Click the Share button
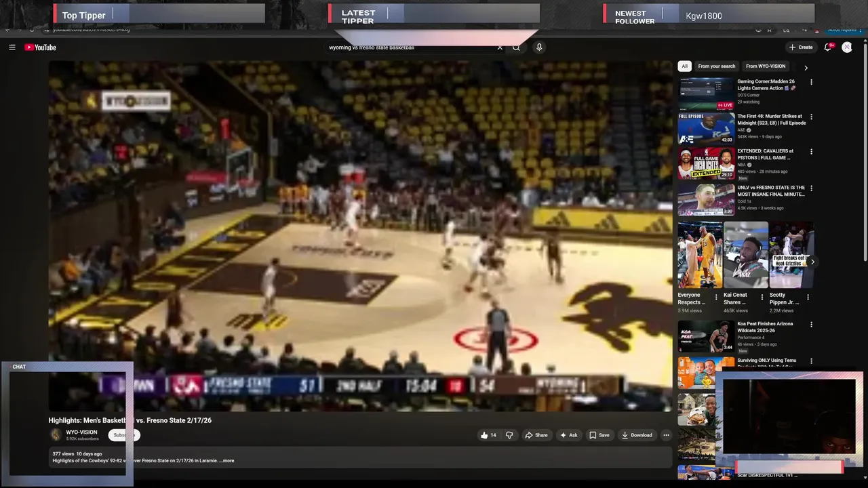The width and height of the screenshot is (868, 488). pos(536,435)
